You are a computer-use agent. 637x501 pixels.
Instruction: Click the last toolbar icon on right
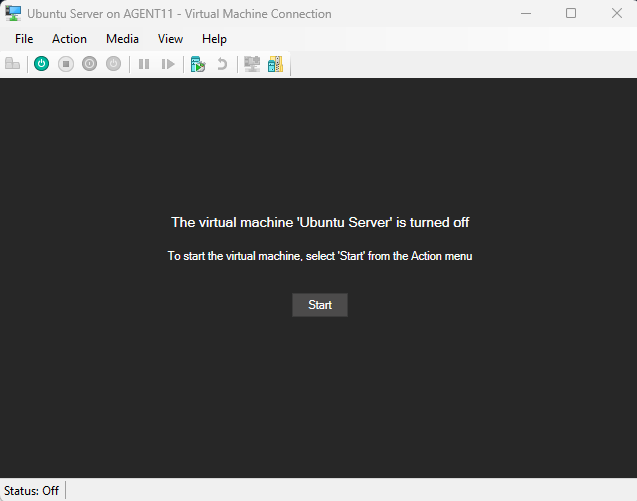pyautogui.click(x=275, y=64)
